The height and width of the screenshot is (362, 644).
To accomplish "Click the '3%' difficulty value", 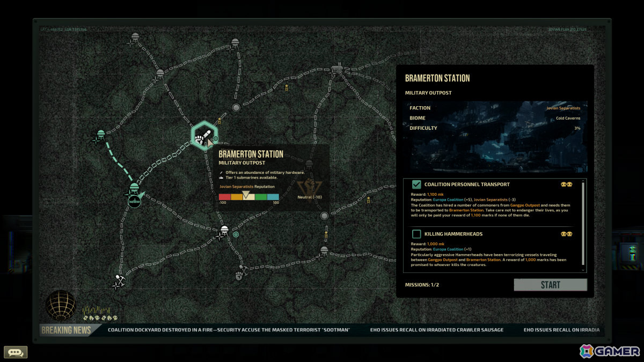I will (577, 128).
